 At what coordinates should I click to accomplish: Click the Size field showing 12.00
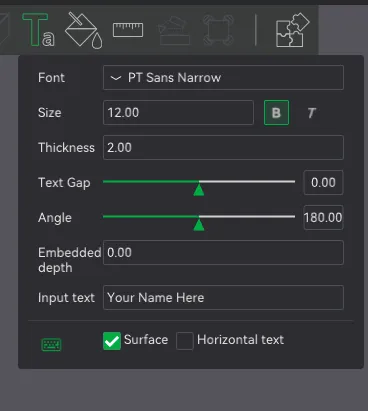click(178, 113)
